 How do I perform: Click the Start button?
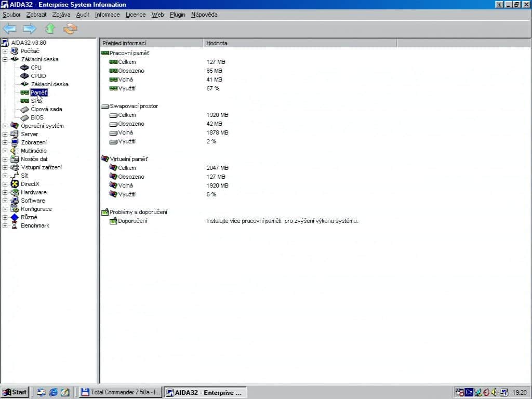tap(15, 392)
